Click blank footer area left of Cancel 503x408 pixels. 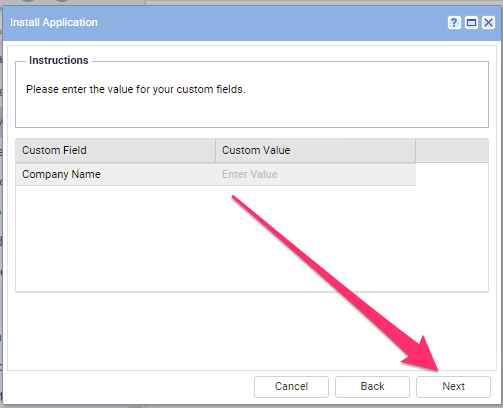(x=130, y=387)
